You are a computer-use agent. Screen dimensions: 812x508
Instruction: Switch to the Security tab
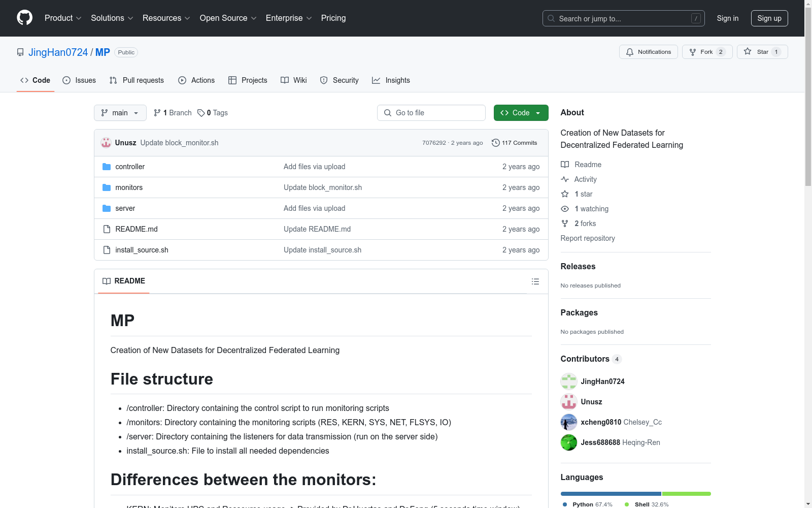340,80
